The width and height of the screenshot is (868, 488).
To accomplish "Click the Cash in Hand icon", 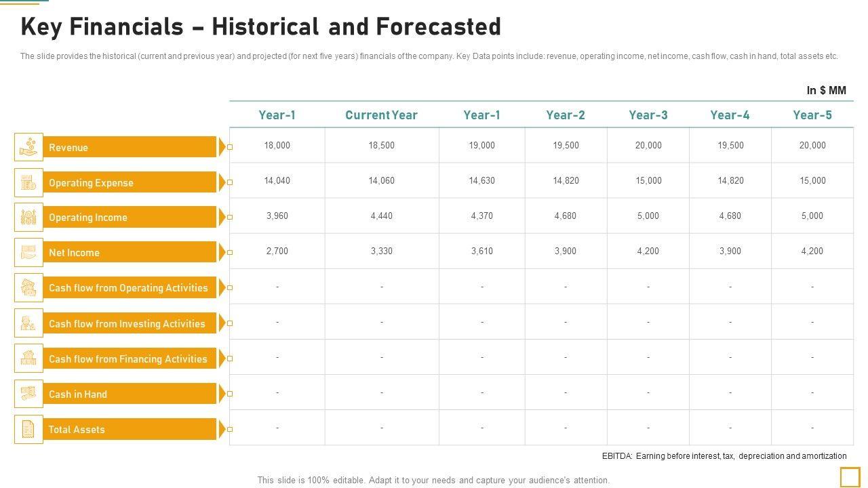I will click(x=28, y=394).
